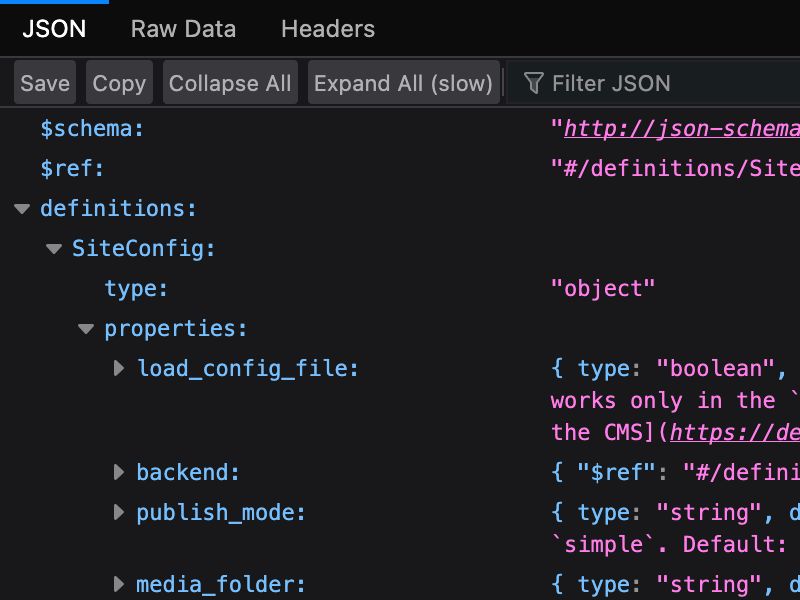
Task: Open the Headers tab
Action: 328,29
